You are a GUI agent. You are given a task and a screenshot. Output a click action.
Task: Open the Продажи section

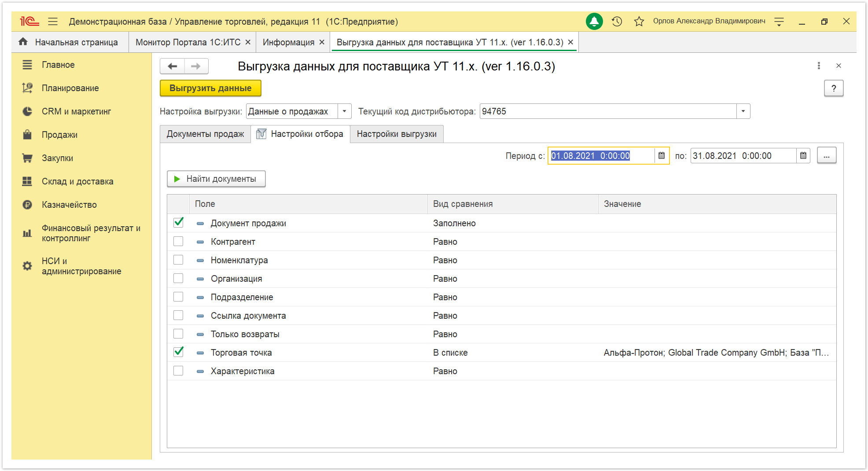pyautogui.click(x=59, y=135)
